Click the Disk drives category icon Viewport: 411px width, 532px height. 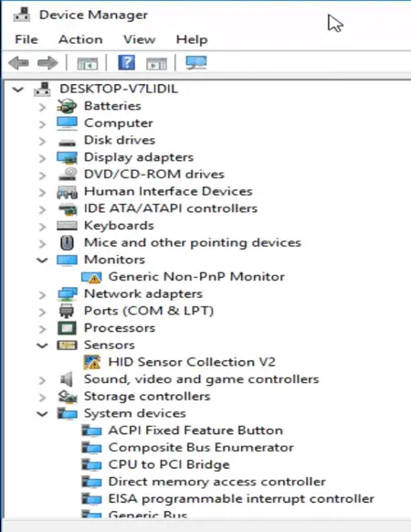click(x=67, y=142)
